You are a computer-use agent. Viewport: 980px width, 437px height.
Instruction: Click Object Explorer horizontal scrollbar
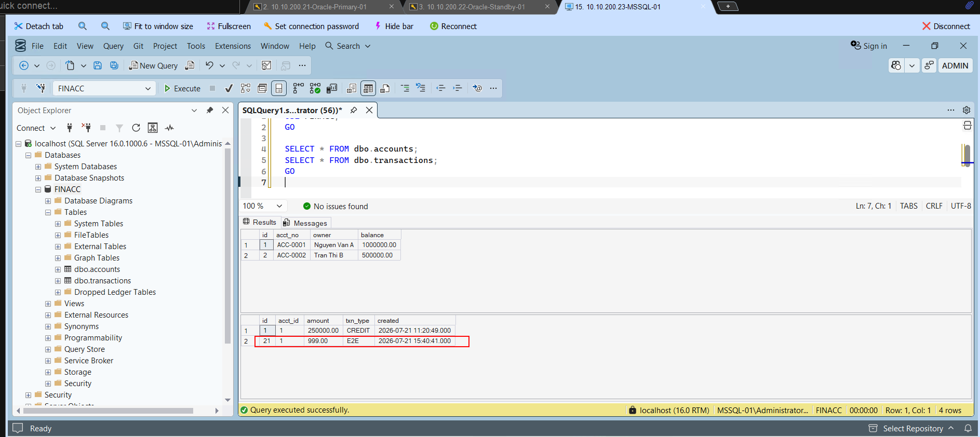108,411
